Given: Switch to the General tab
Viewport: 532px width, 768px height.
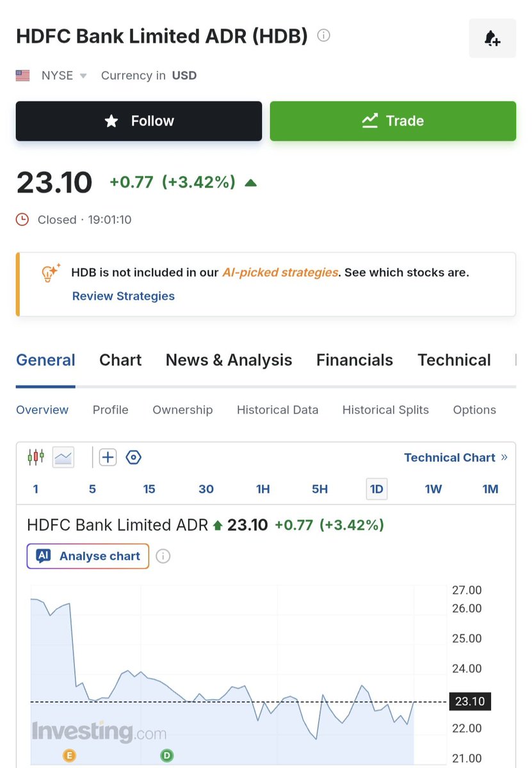Looking at the screenshot, I should point(45,360).
